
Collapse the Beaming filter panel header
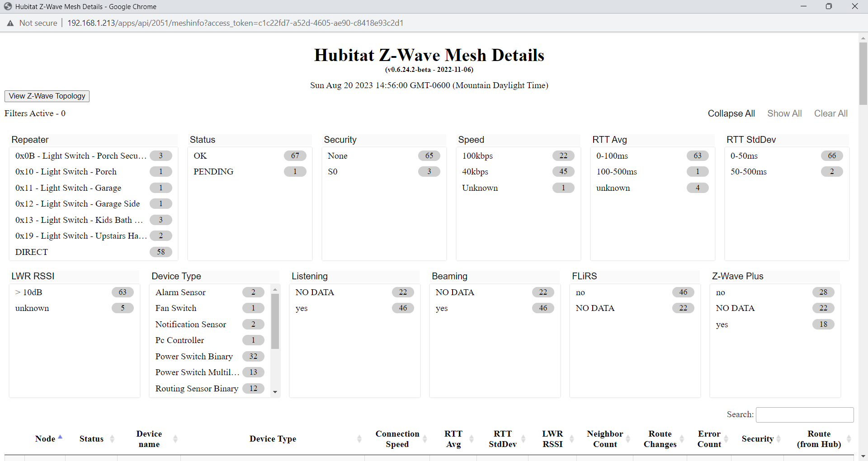coord(495,276)
